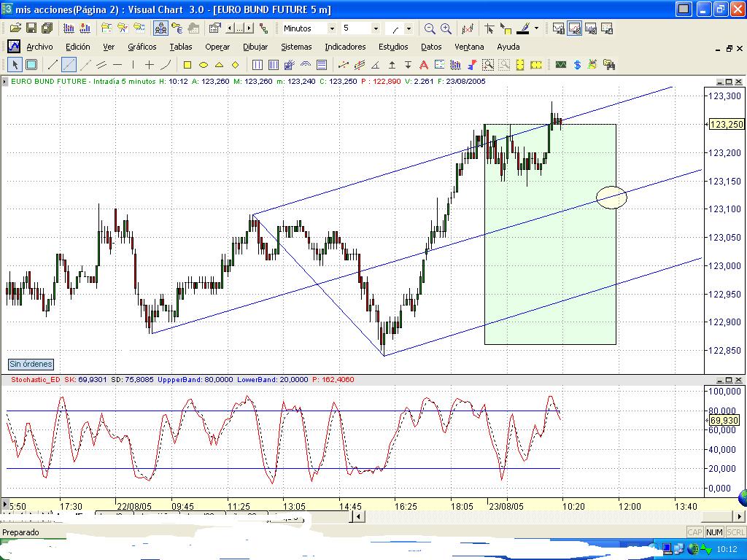Open the Indicadores menu
Image resolution: width=747 pixels, height=560 pixels.
pyautogui.click(x=345, y=47)
